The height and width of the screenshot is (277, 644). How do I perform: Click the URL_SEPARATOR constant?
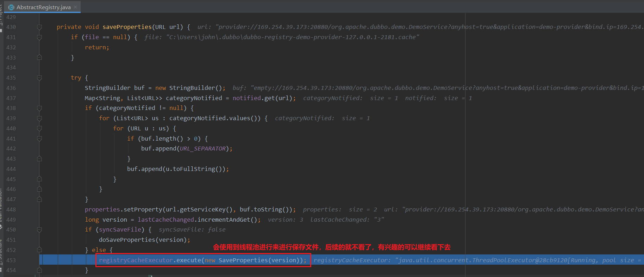[202, 149]
